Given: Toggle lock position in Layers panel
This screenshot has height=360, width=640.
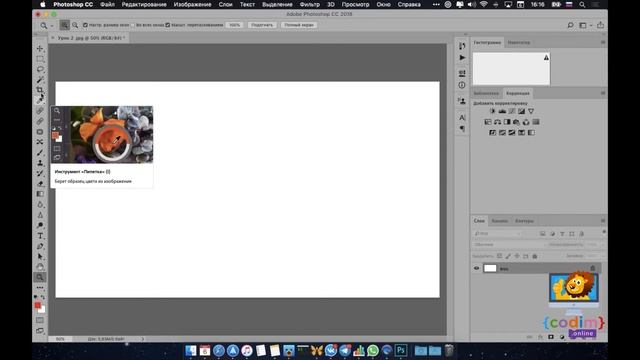Looking at the screenshot, I should coord(517,256).
